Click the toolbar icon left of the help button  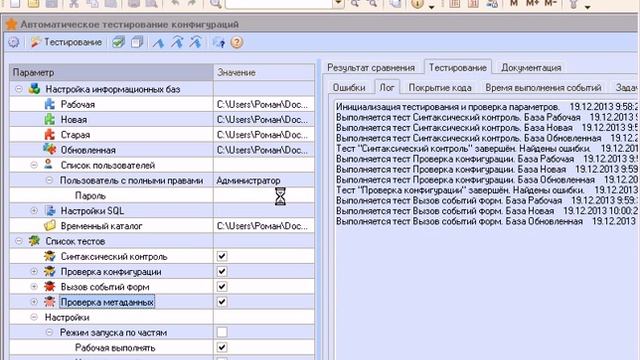click(218, 42)
